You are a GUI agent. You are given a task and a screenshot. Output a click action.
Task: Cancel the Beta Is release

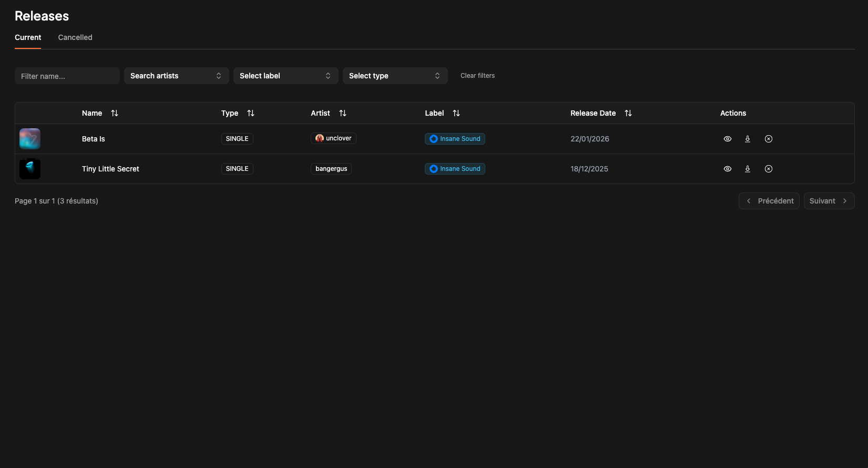point(769,139)
